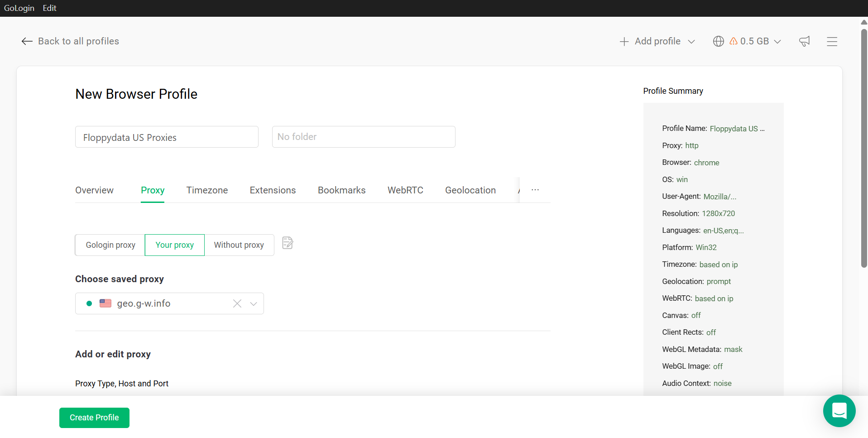Screen dimensions: 868x438
Task: Switch to Without proxy option
Action: (239, 245)
